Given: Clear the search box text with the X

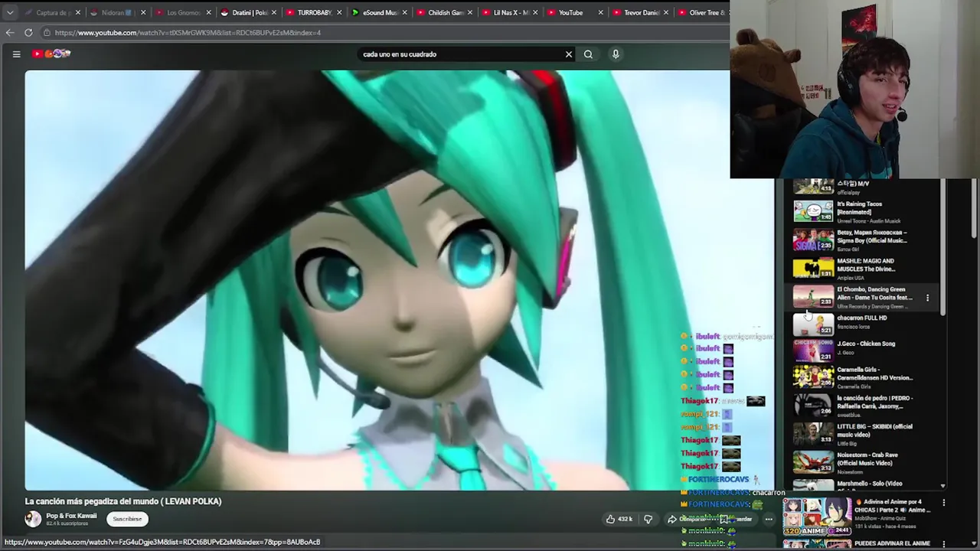Looking at the screenshot, I should (x=569, y=54).
